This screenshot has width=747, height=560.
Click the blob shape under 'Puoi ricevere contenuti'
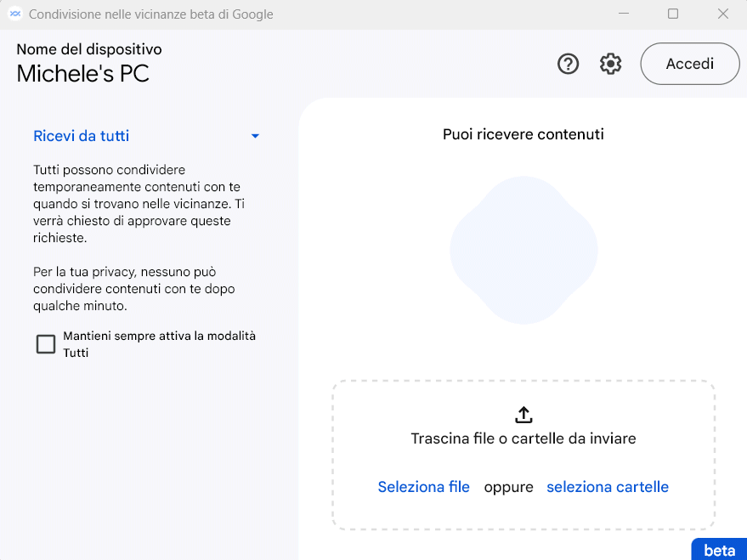pos(523,250)
